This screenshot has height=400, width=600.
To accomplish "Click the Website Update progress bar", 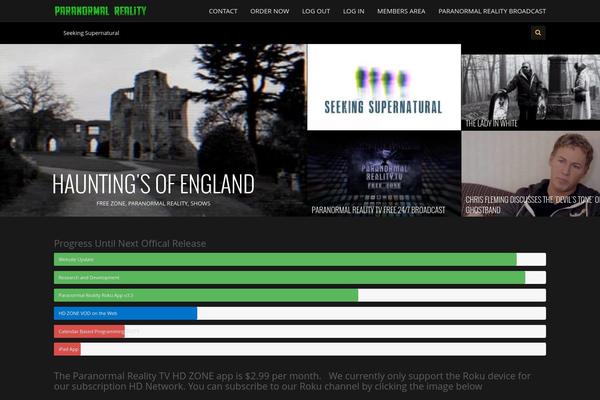I will click(300, 260).
